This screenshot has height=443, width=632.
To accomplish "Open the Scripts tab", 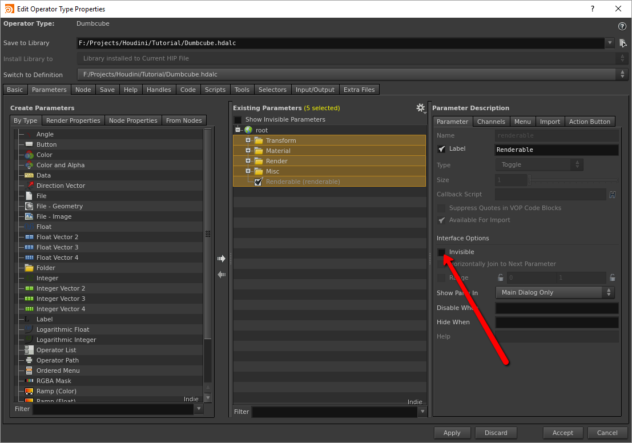I will [215, 90].
